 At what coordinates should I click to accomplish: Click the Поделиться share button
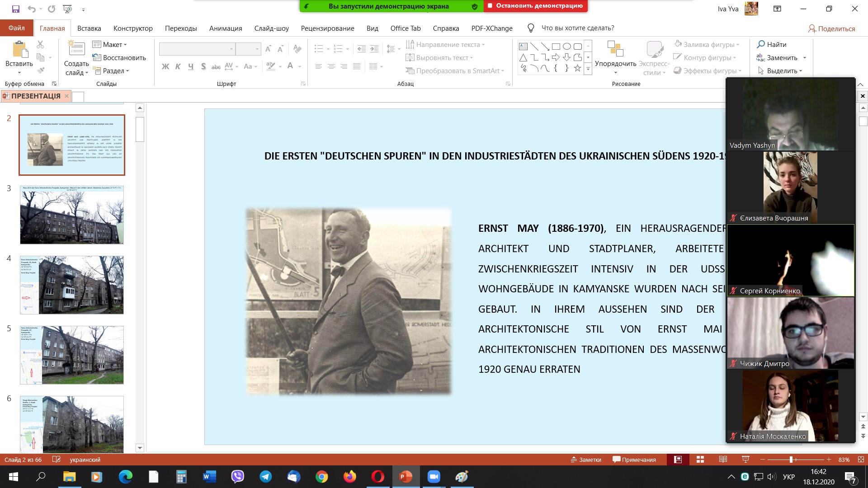pyautogui.click(x=831, y=28)
